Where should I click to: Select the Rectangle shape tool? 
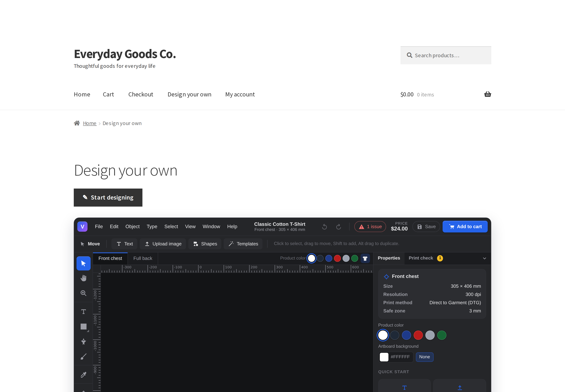click(84, 326)
